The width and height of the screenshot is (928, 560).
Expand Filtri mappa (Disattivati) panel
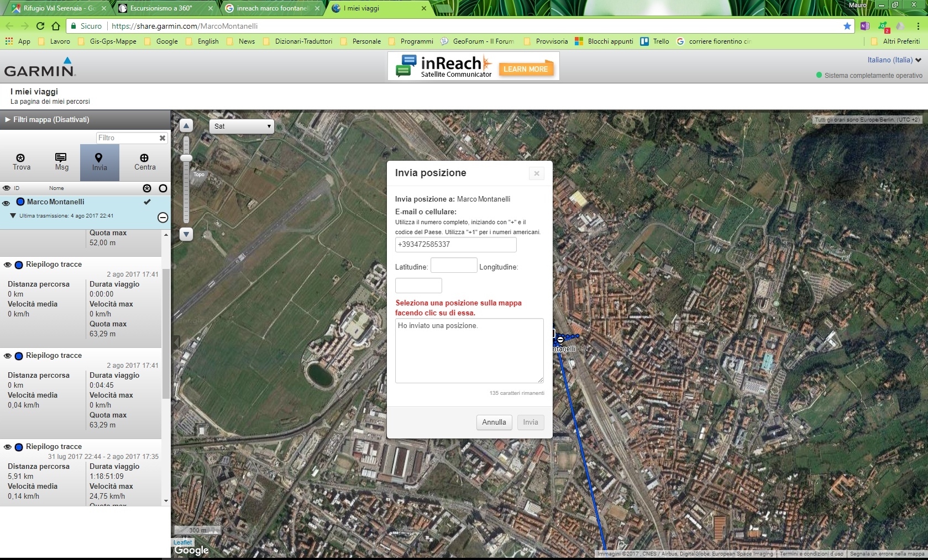click(85, 119)
